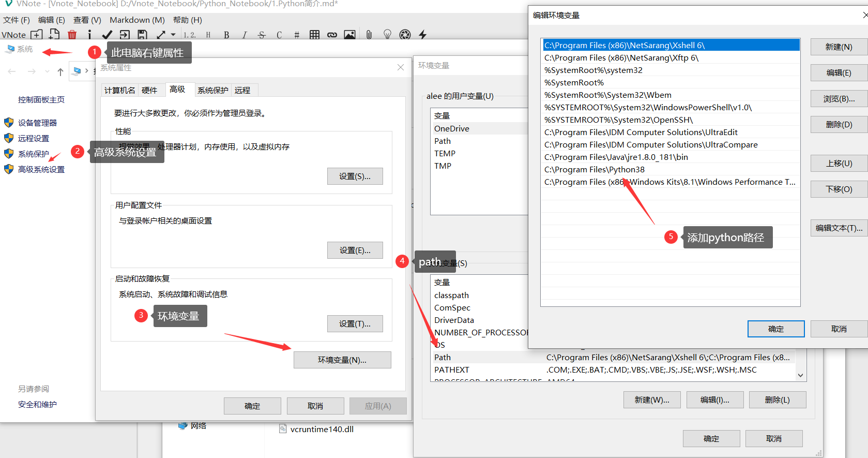Close the 系统属性 dialog with X

pos(401,68)
